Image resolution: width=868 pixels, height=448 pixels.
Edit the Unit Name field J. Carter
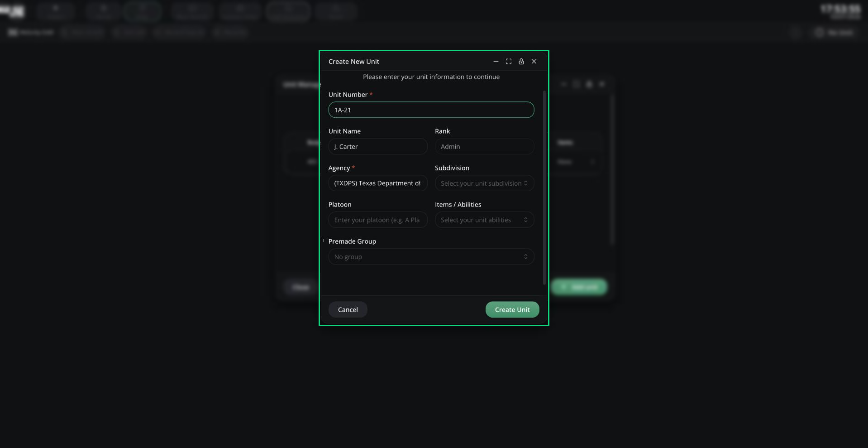pyautogui.click(x=378, y=146)
